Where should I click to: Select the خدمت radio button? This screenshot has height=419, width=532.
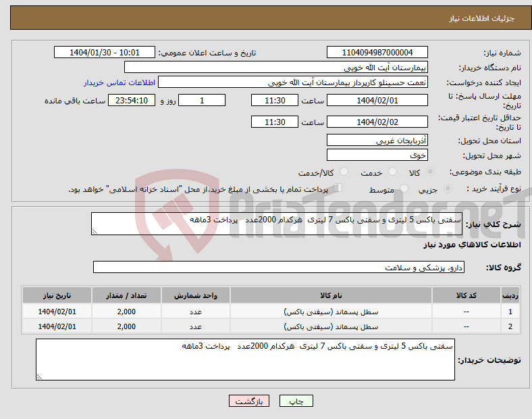(392, 172)
